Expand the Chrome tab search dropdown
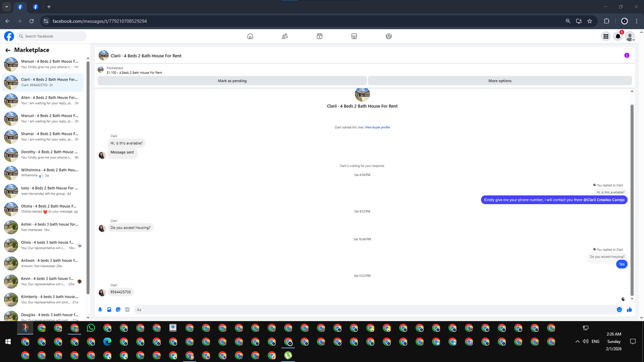644x362 pixels. point(7,7)
